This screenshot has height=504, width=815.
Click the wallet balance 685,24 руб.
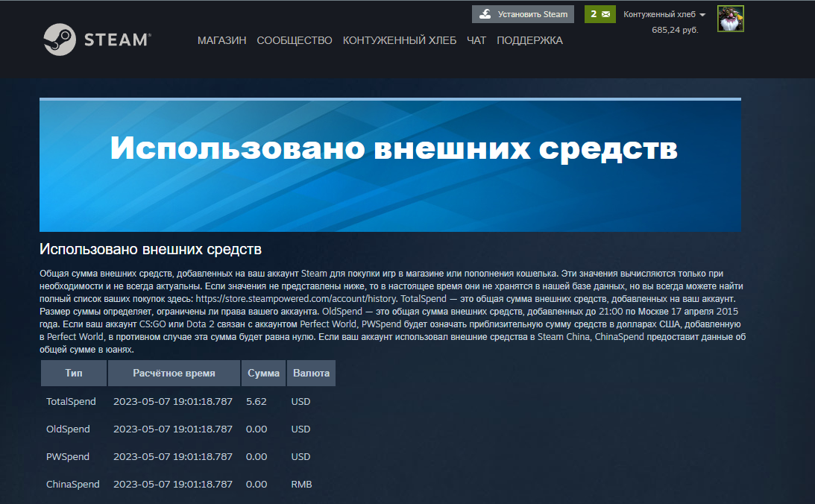pos(675,30)
